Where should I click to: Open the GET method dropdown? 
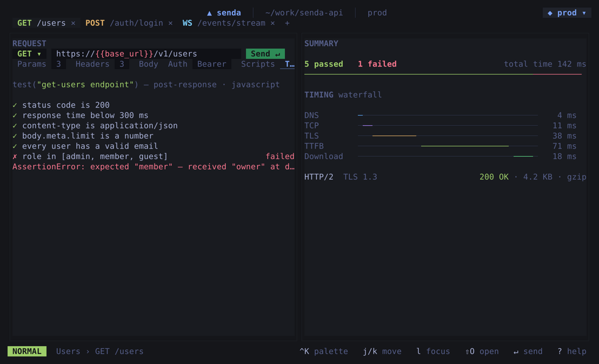tap(29, 54)
